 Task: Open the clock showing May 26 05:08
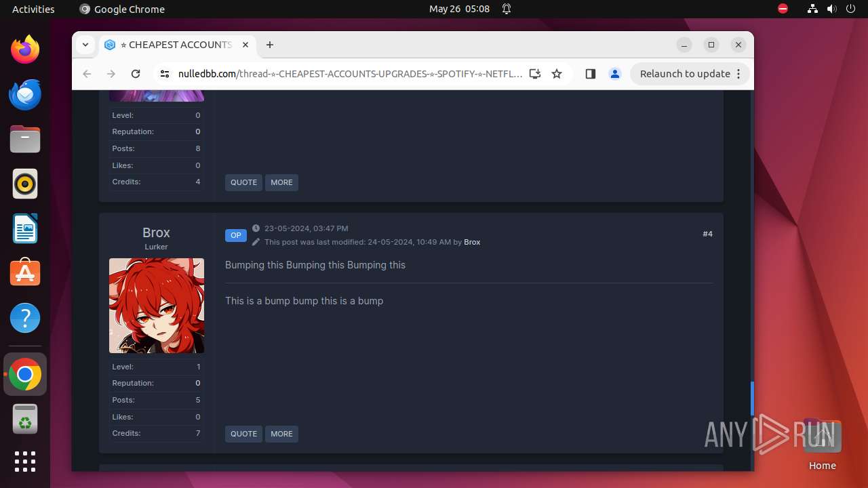click(x=459, y=9)
